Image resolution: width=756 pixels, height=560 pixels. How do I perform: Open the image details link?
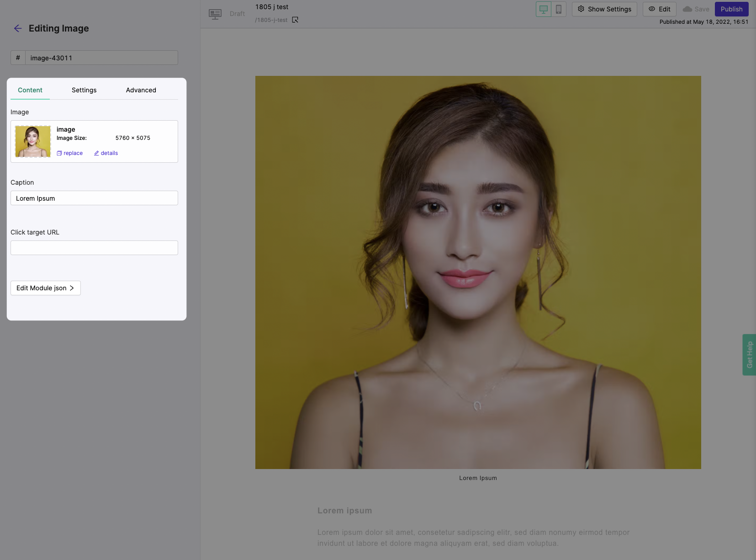106,153
